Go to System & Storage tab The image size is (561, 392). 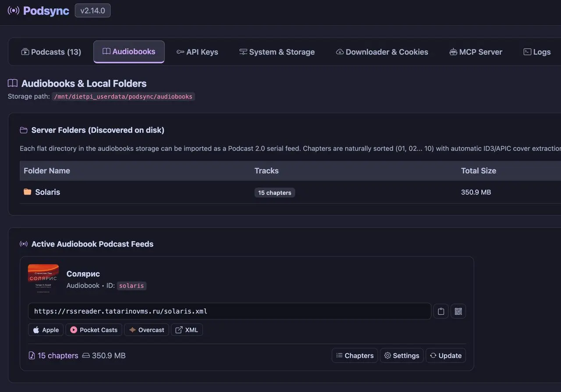pos(277,52)
